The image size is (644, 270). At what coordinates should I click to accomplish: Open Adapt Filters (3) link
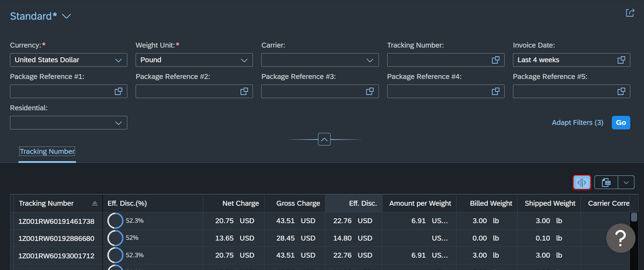(578, 122)
